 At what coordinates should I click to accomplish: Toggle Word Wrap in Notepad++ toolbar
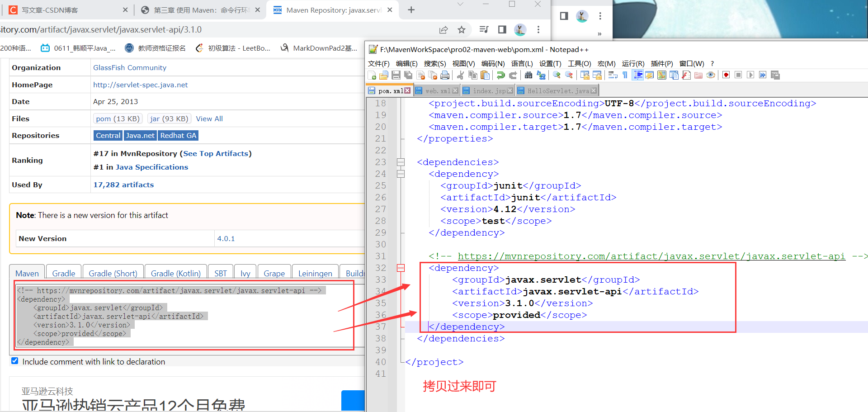point(613,75)
